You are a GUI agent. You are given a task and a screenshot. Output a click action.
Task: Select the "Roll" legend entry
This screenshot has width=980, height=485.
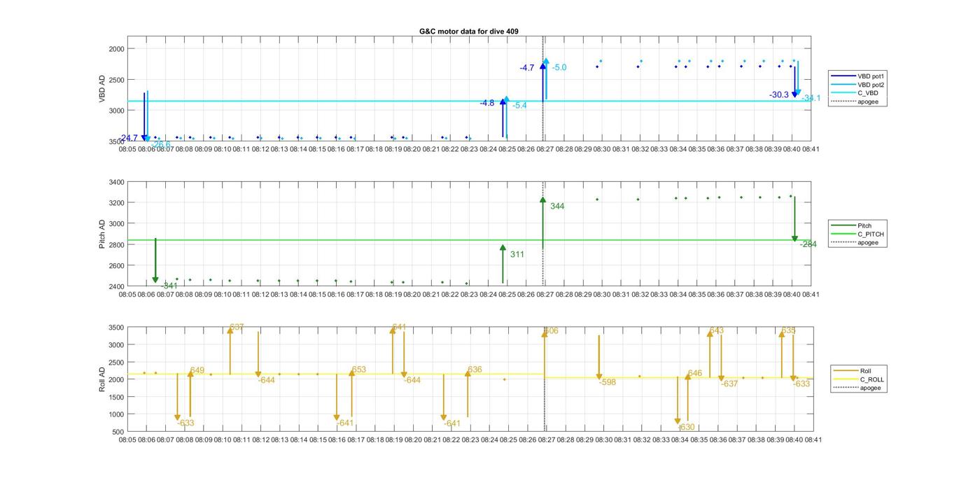[x=866, y=371]
